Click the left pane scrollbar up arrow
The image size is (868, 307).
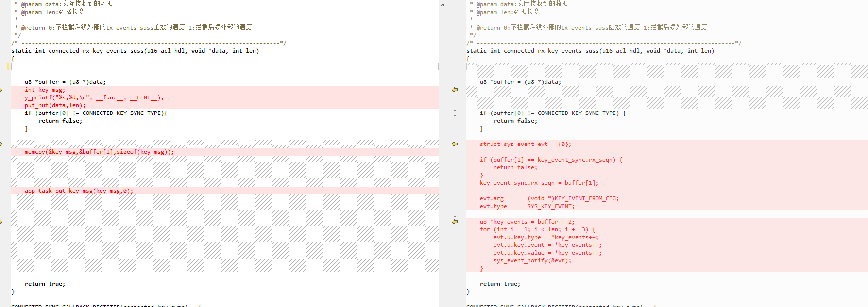(x=443, y=5)
